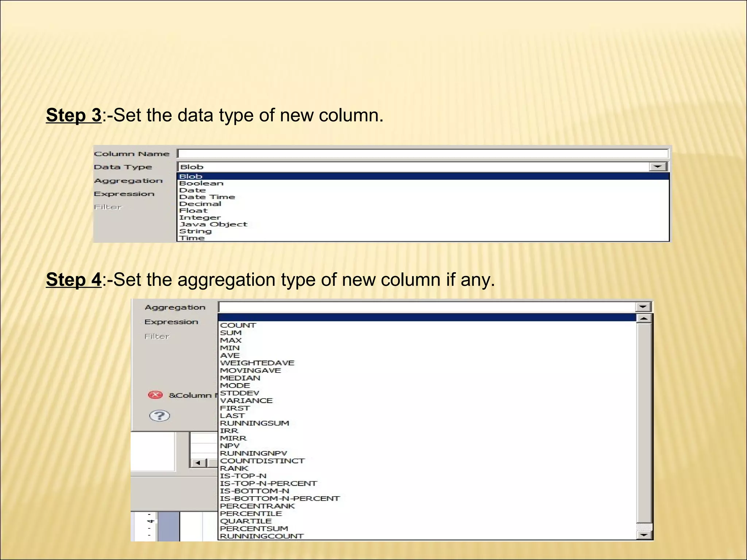Select RUNNINGCOUNT aggregation

tap(427, 536)
